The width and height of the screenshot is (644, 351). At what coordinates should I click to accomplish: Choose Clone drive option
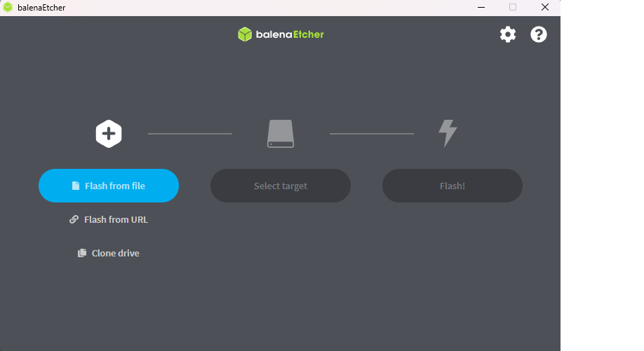(x=109, y=254)
